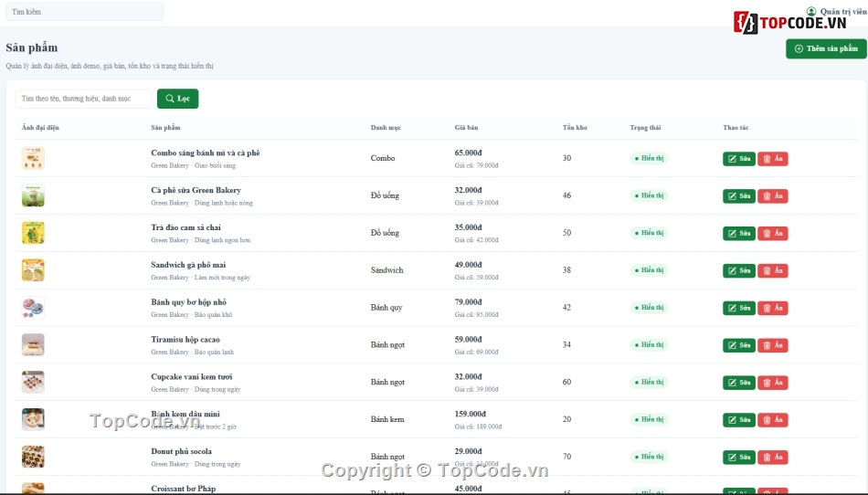
Task: Click the 'Sản phẩm' column header
Action: click(165, 128)
